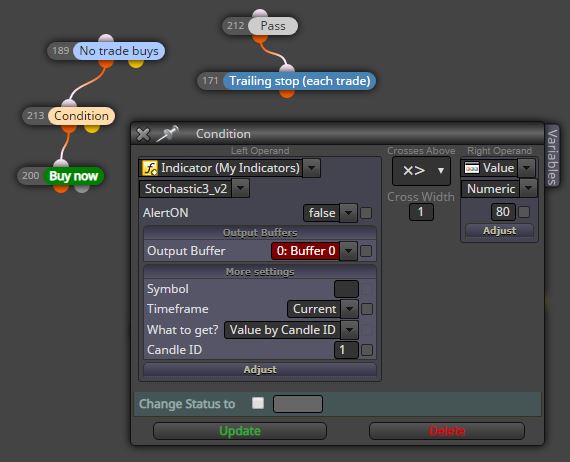Open the Numeric type dropdown
The width and height of the screenshot is (570, 462).
(x=528, y=189)
